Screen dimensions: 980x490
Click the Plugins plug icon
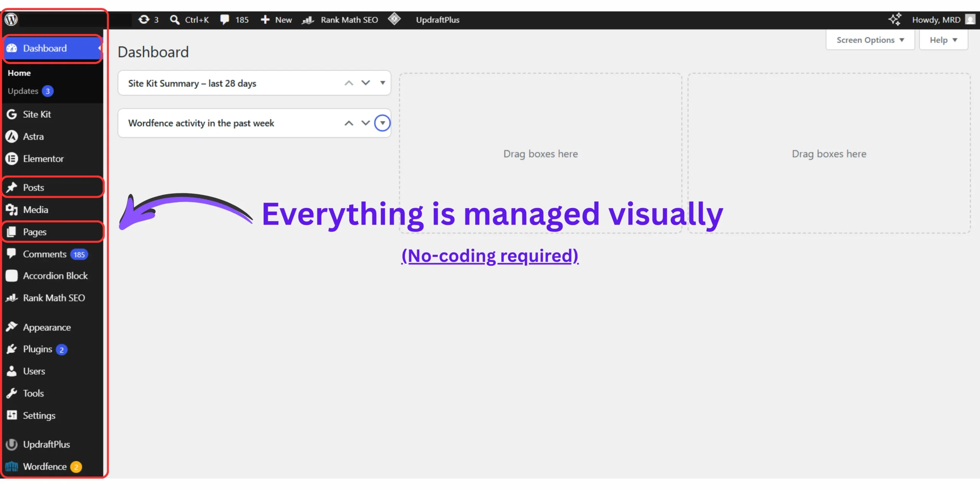click(x=12, y=349)
